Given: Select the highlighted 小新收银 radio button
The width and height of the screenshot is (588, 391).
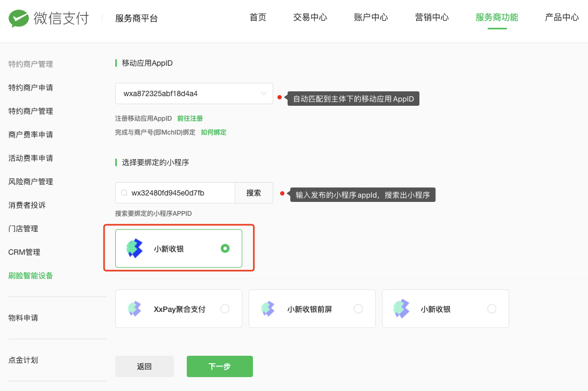Looking at the screenshot, I should (x=225, y=248).
